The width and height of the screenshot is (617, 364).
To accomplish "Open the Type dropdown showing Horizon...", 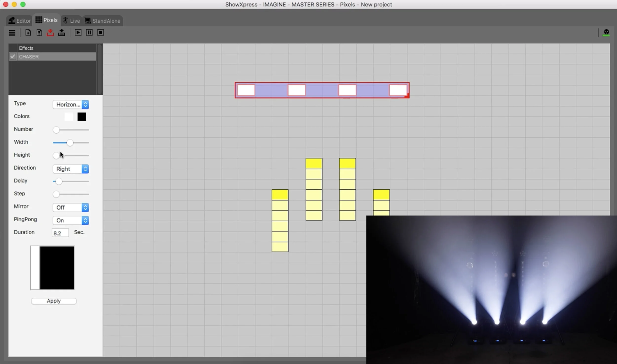I will click(71, 105).
